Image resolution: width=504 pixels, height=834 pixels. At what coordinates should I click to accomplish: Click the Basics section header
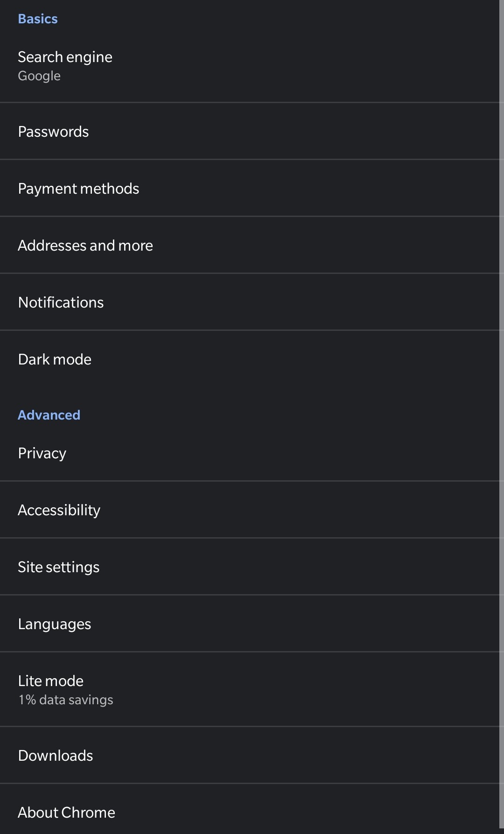point(38,19)
